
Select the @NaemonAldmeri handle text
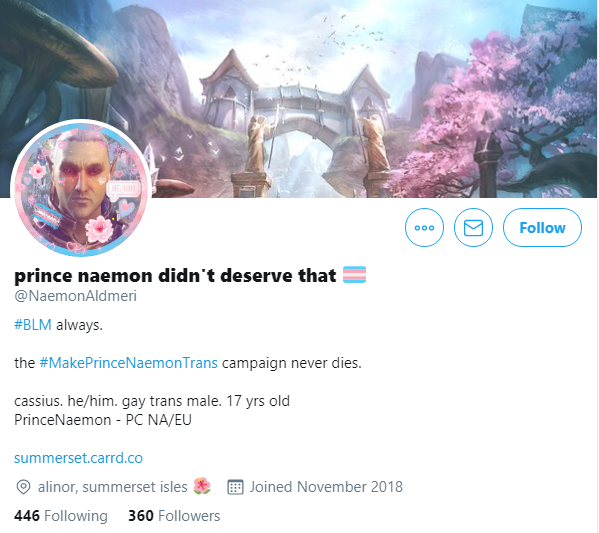(75, 296)
